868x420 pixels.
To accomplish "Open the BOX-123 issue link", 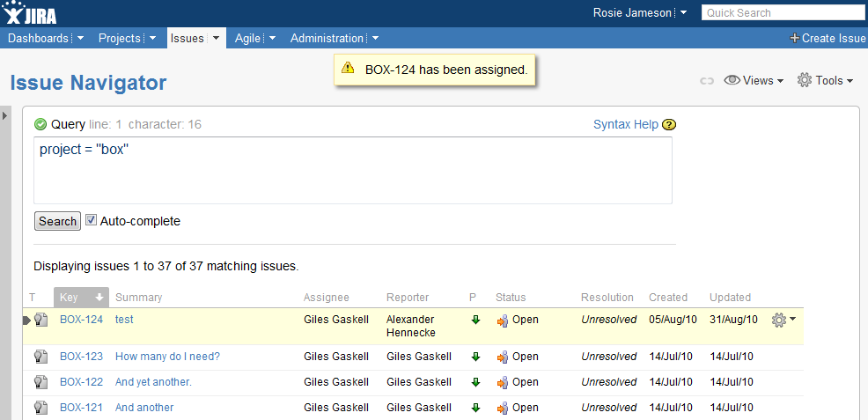I will coord(81,357).
